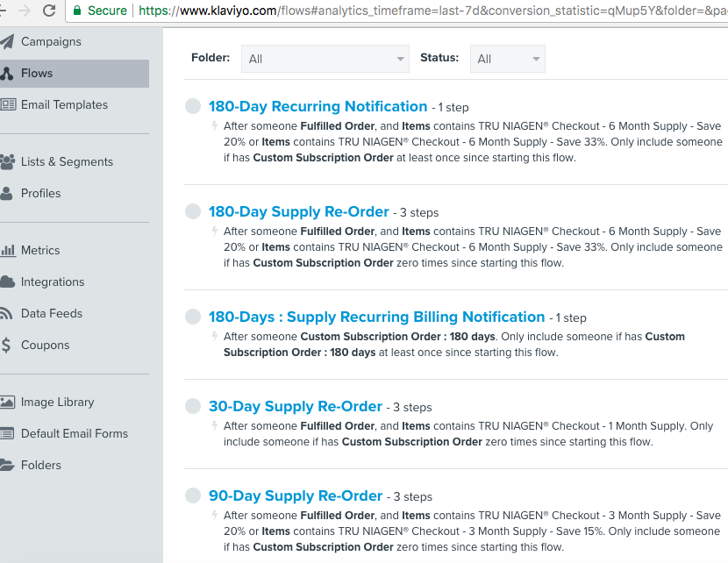Click trigger bolt icon under 180-Day Recurring Notification

215,125
